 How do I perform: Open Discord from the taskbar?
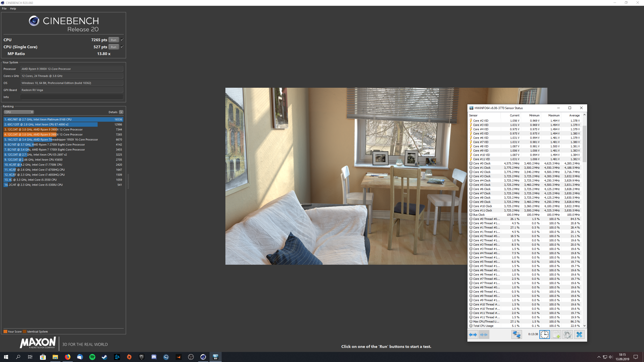(x=154, y=357)
